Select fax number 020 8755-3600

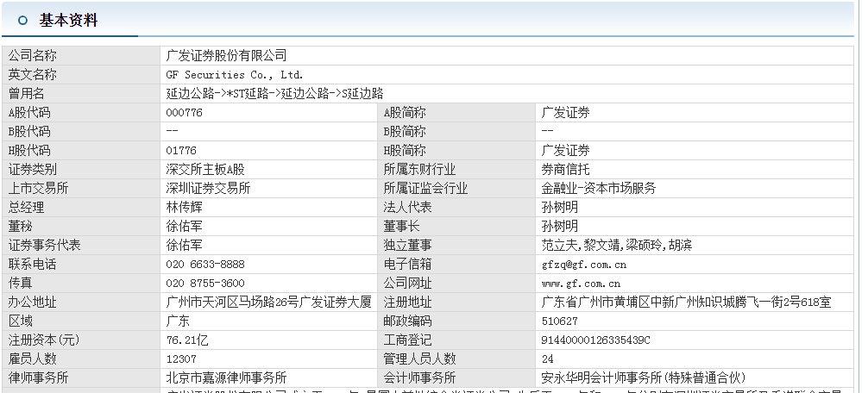click(204, 283)
